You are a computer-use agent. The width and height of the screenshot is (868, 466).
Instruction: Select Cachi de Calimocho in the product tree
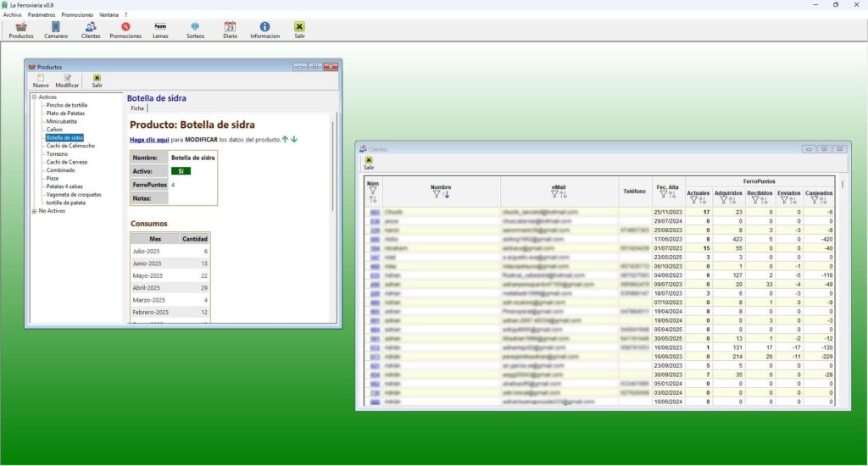[x=70, y=146]
